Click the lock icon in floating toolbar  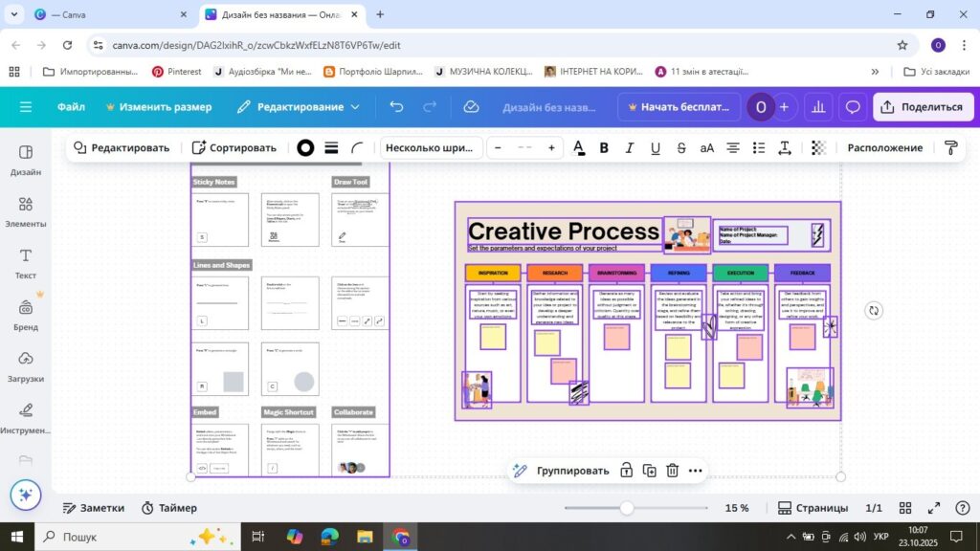(x=626, y=471)
